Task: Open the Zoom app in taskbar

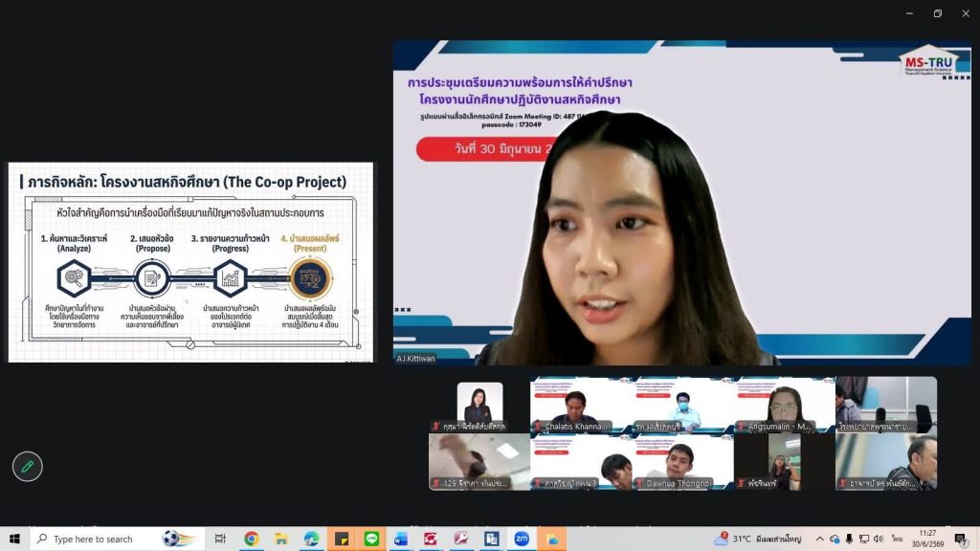Action: pyautogui.click(x=522, y=539)
